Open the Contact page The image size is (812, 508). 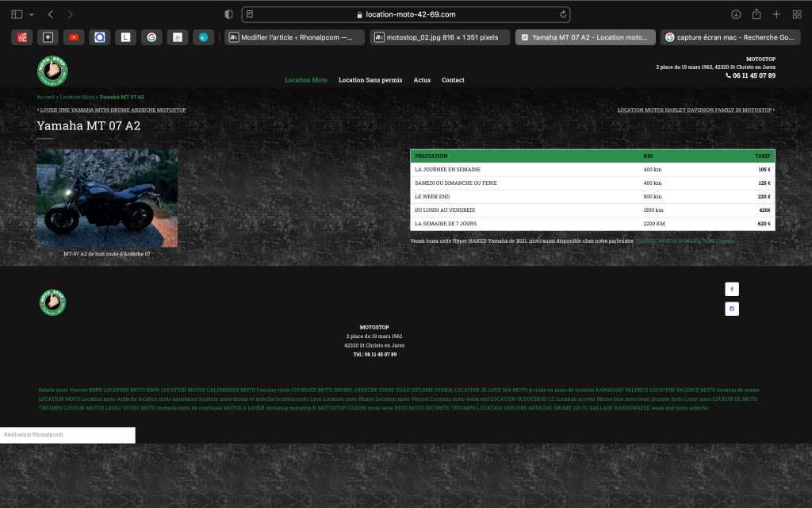pos(453,80)
